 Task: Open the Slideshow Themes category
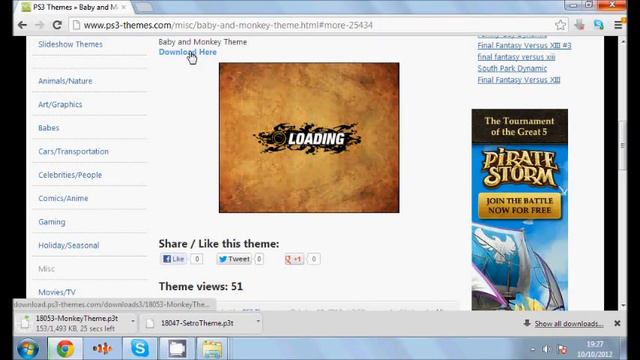(x=70, y=44)
